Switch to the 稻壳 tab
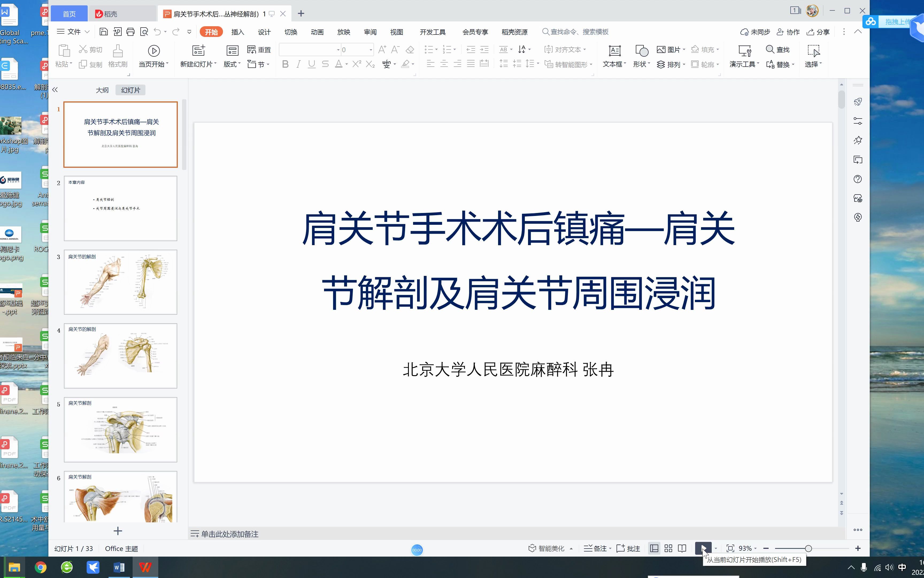This screenshot has width=924, height=578. 122,14
